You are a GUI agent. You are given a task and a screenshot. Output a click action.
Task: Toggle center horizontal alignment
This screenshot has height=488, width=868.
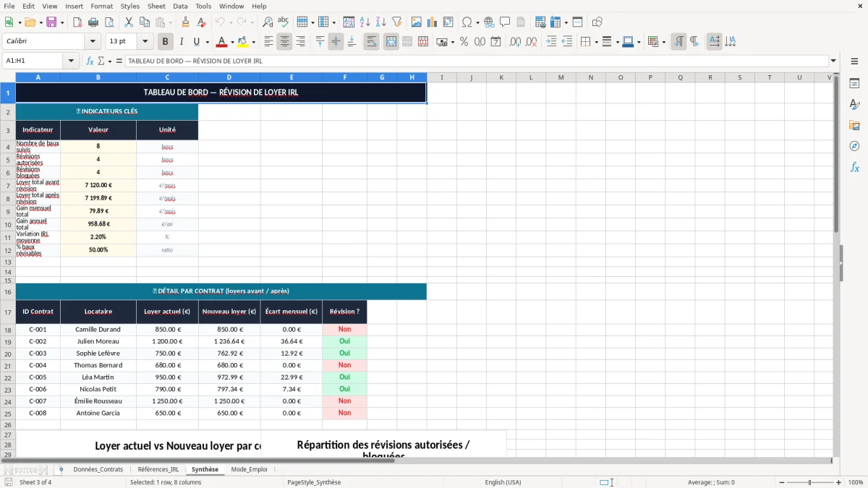[x=284, y=42]
